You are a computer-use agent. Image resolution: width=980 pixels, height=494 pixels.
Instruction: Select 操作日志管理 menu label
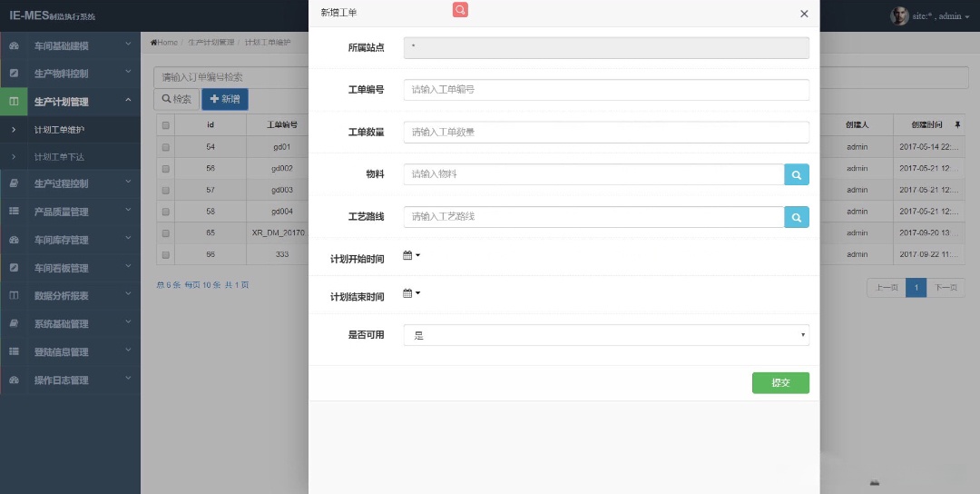tap(62, 380)
